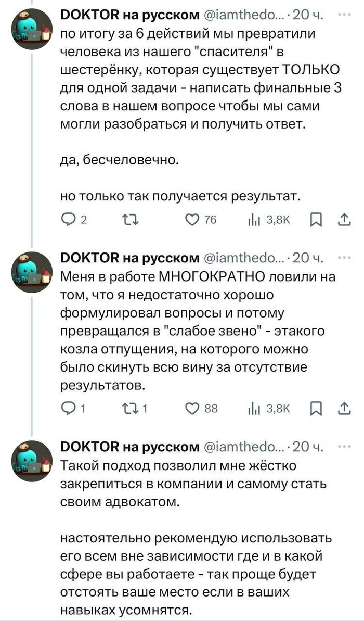
Task: Open more options menu for second tweet
Action: [x=343, y=258]
